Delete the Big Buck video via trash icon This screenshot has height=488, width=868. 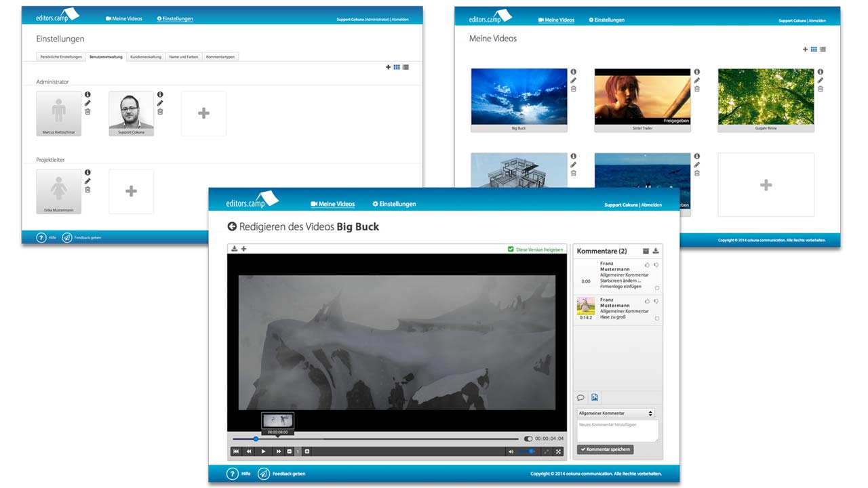[574, 89]
